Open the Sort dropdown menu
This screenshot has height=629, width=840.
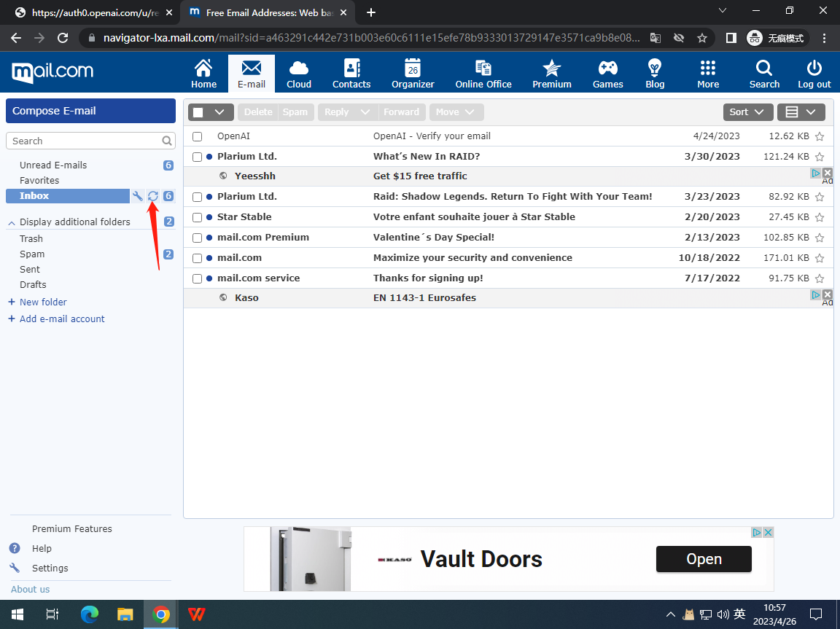(747, 112)
